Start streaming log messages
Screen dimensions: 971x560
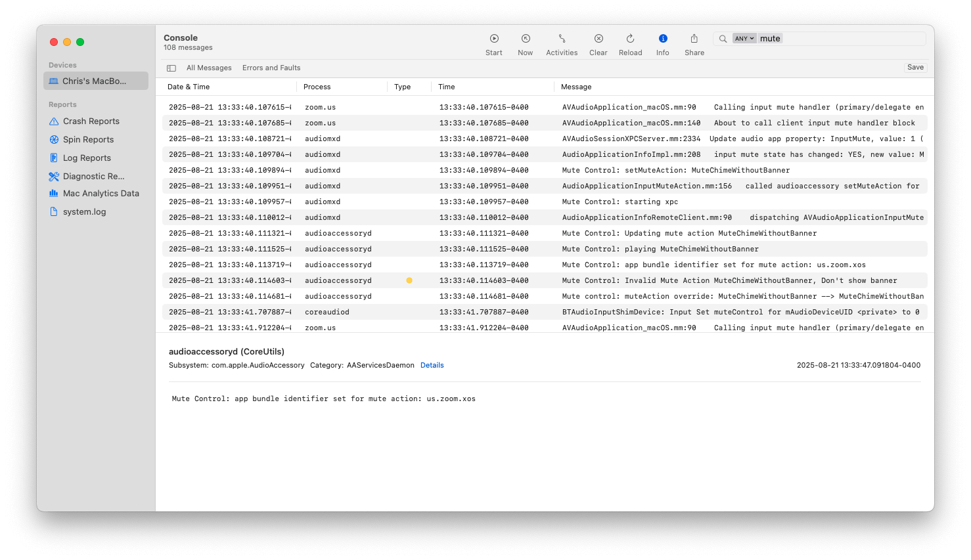click(494, 45)
